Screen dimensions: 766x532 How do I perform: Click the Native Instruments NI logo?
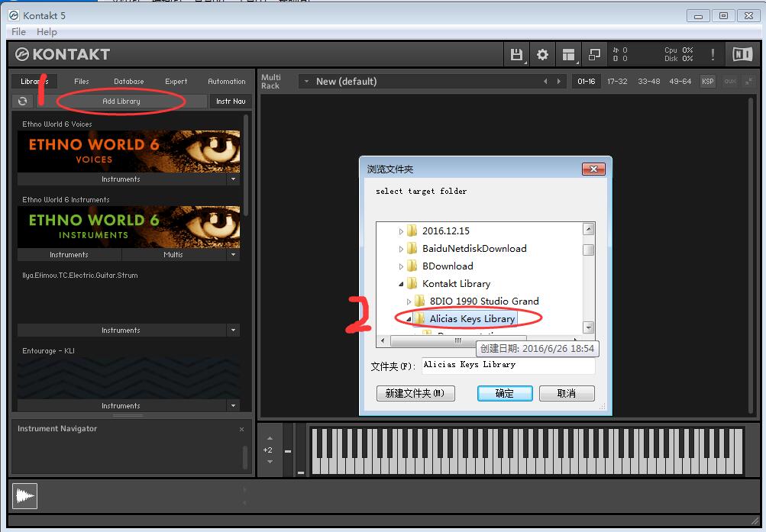pyautogui.click(x=742, y=54)
